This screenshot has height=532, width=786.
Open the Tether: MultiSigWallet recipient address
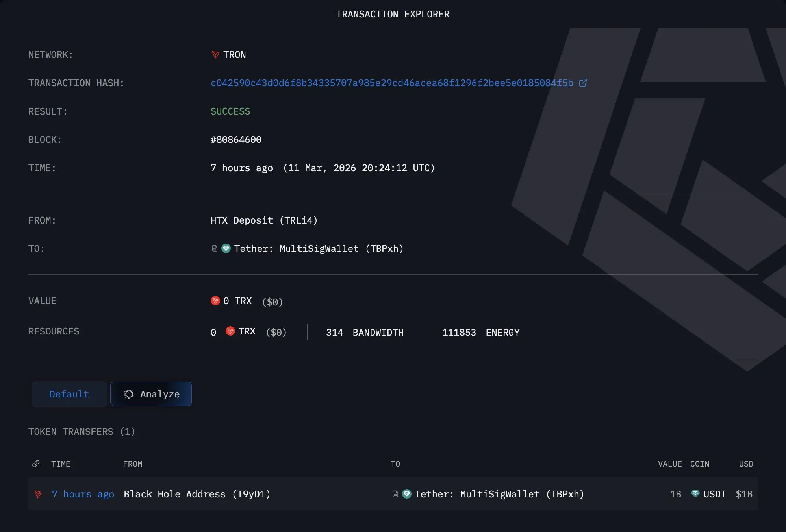click(x=318, y=249)
